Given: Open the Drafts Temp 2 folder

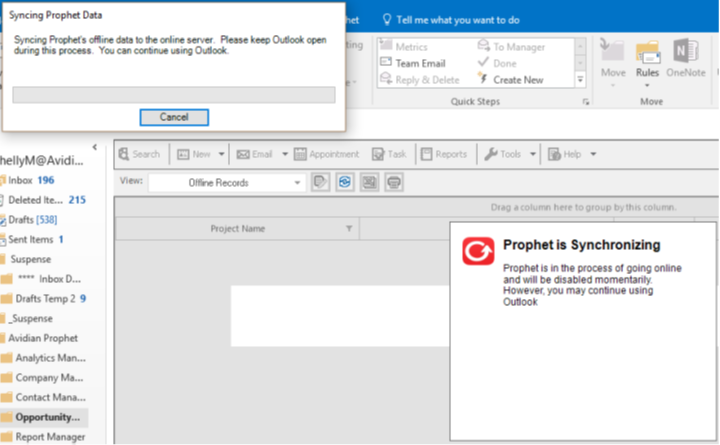Looking at the screenshot, I should pos(44,299).
